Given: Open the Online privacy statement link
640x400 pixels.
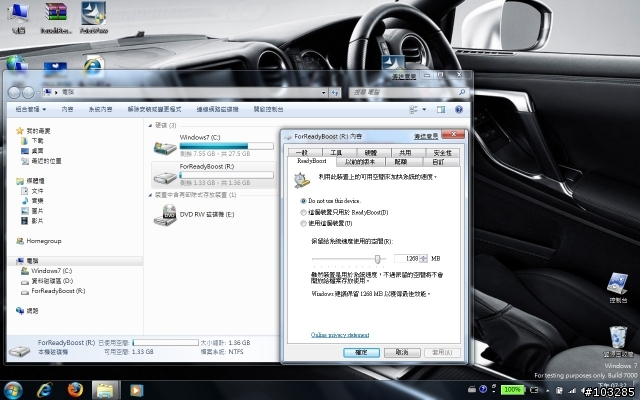Looking at the screenshot, I should [x=340, y=335].
